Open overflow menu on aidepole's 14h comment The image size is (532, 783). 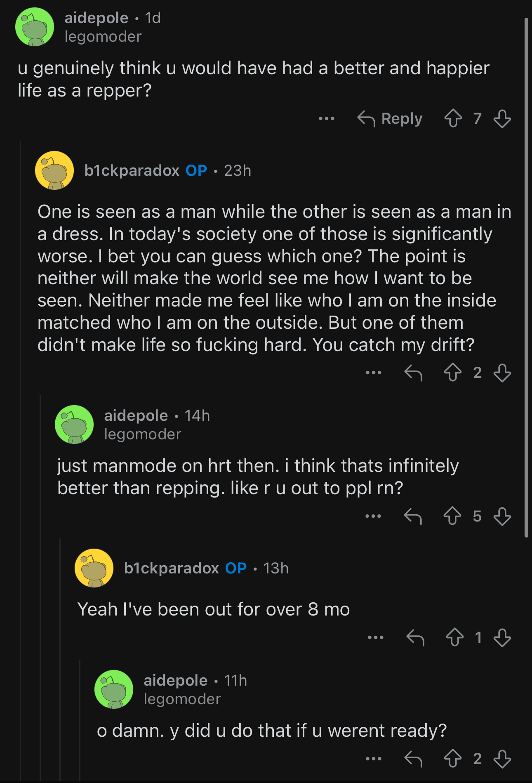coord(373,516)
